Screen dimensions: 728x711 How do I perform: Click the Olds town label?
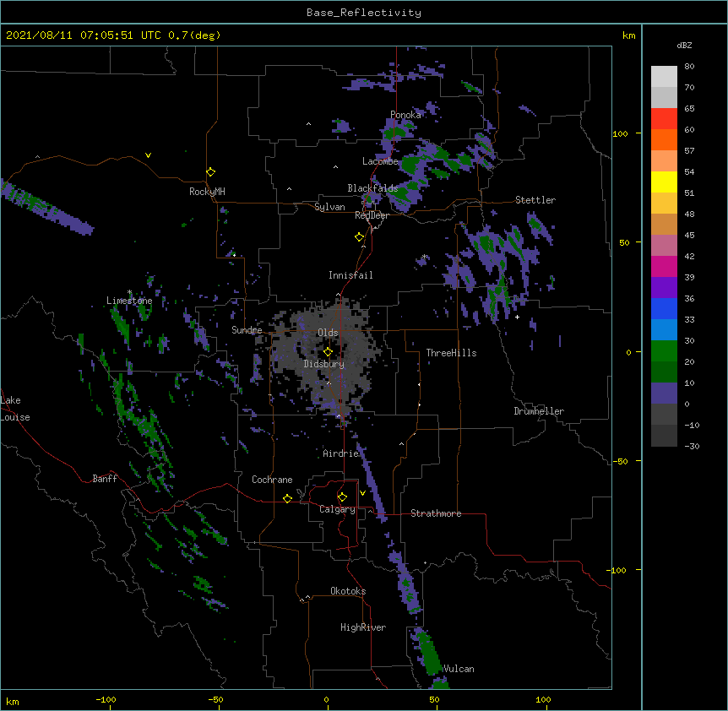328,333
